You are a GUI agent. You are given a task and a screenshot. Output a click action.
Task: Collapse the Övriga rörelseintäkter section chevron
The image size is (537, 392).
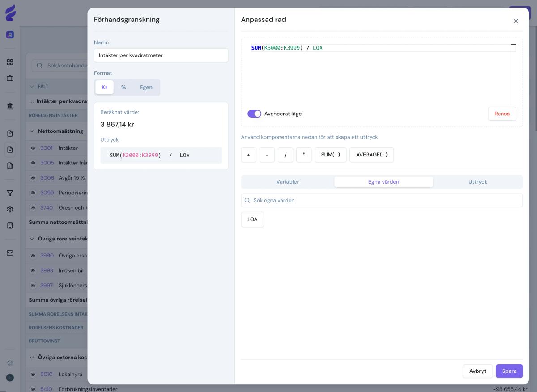tap(32, 239)
